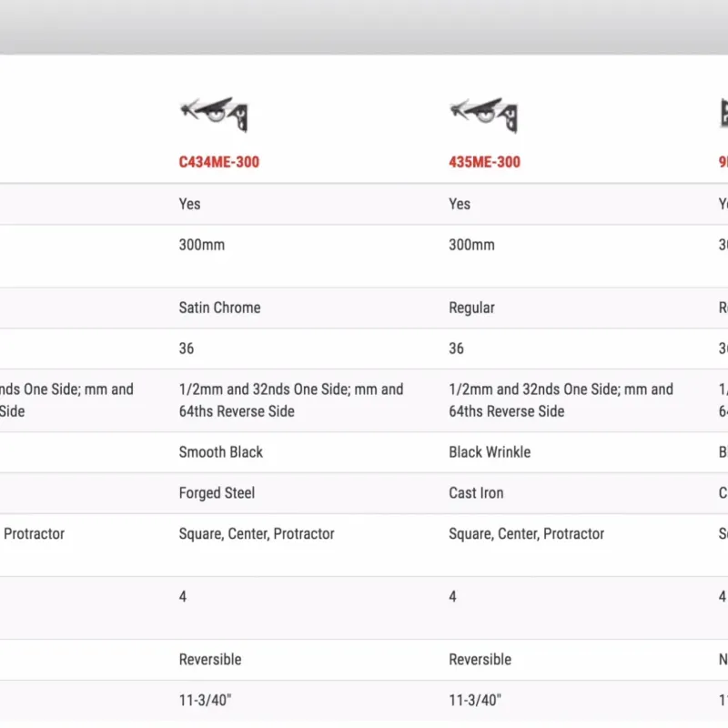
Task: Click the Cast Iron cell
Action: click(476, 493)
